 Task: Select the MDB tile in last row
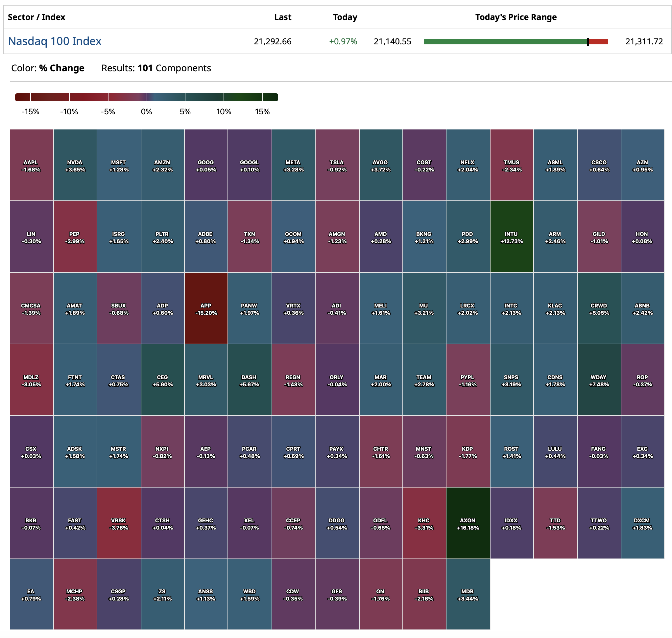coord(468,594)
